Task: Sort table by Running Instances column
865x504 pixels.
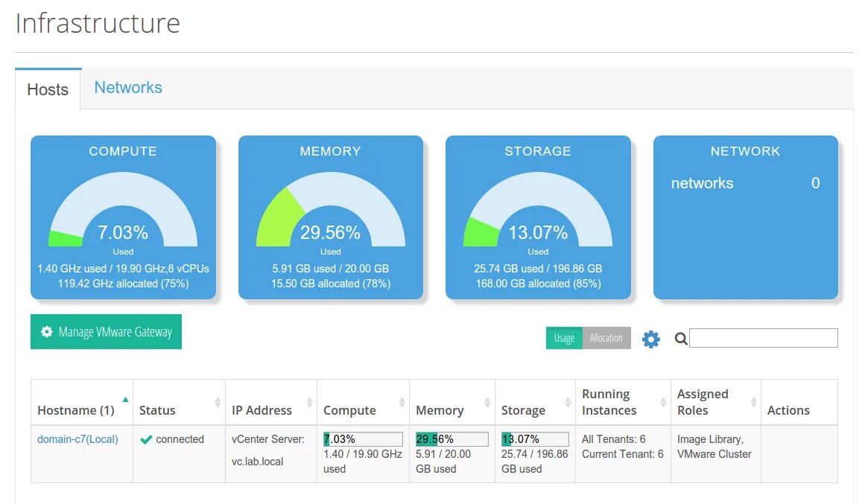Action: tap(624, 403)
